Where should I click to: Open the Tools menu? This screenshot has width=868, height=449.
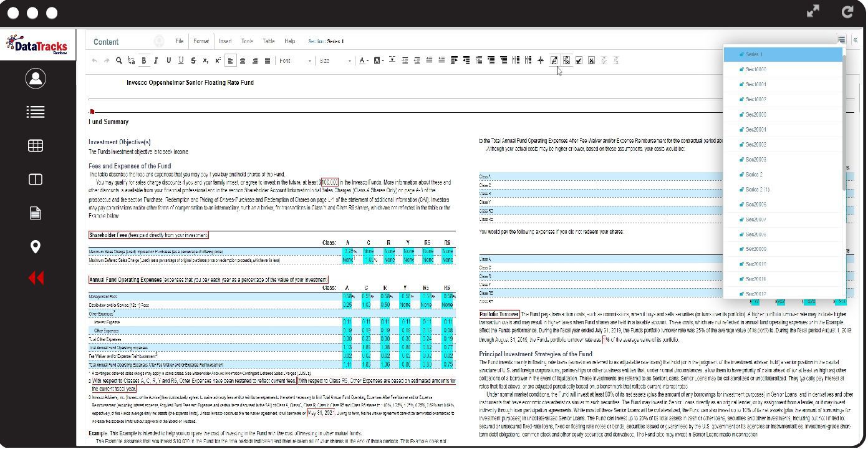pyautogui.click(x=247, y=41)
